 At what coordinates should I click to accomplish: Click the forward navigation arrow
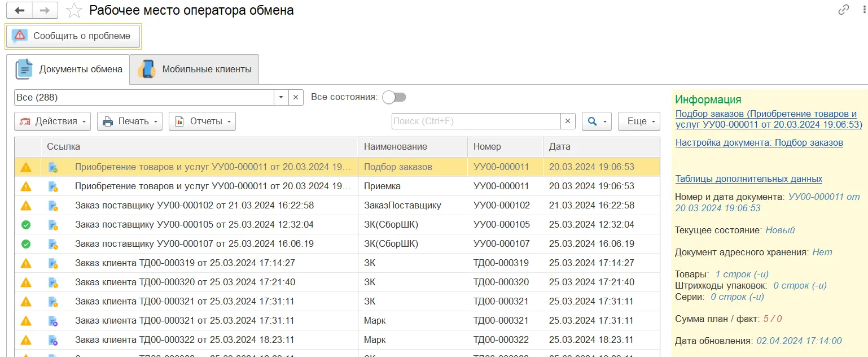(x=45, y=11)
